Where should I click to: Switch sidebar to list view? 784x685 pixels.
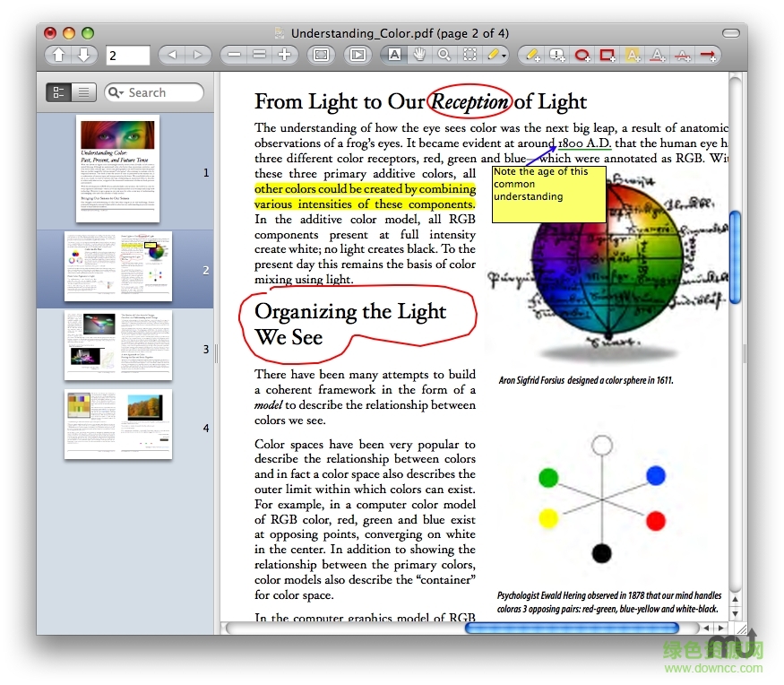pos(82,91)
